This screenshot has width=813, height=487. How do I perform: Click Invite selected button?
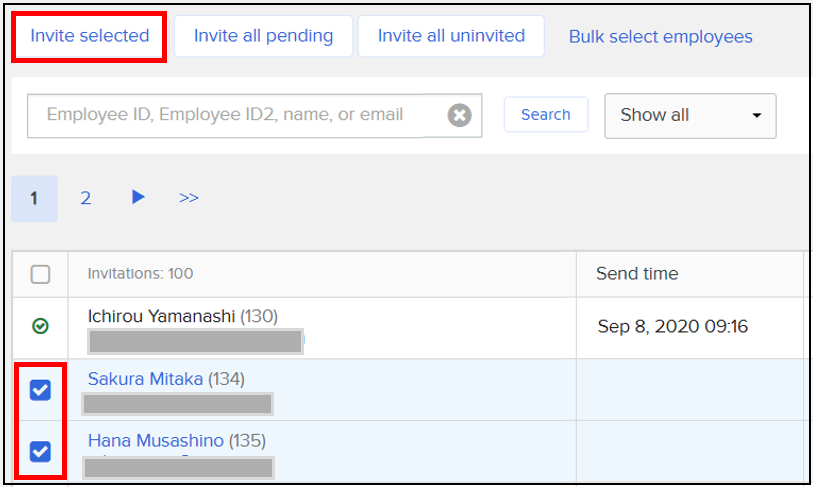90,36
